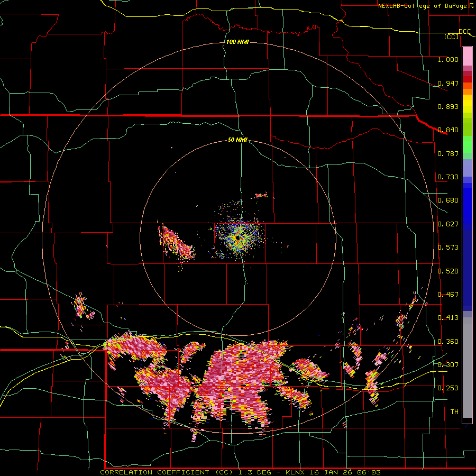Select the 0.893 value on color scale

tap(448, 106)
